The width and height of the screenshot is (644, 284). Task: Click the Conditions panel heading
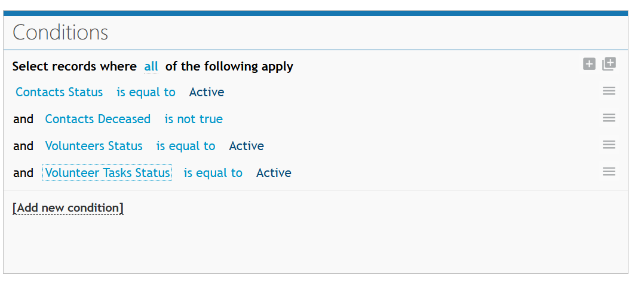[x=60, y=32]
